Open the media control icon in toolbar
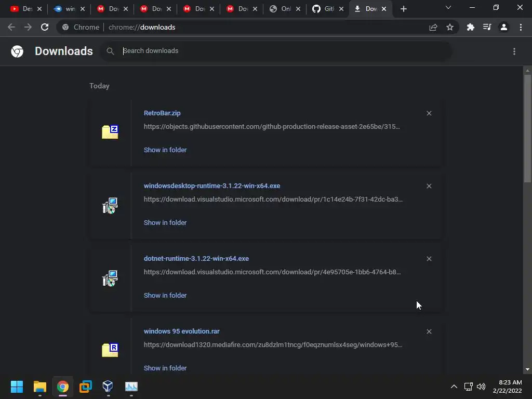This screenshot has width=532, height=399. point(487,27)
